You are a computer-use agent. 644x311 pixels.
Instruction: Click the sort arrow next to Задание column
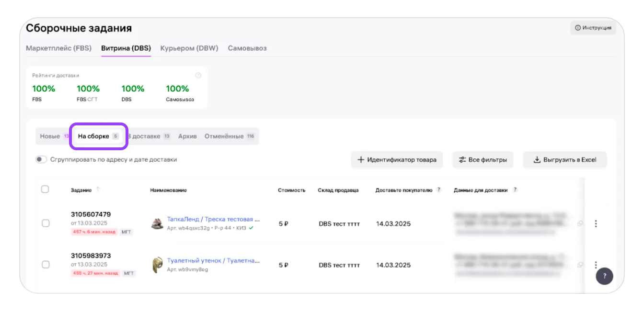pyautogui.click(x=98, y=189)
